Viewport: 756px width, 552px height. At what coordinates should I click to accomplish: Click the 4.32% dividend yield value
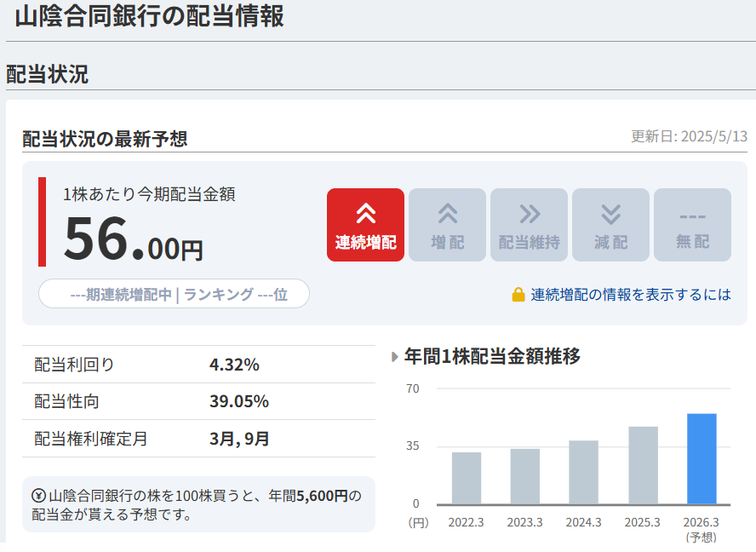tap(234, 365)
